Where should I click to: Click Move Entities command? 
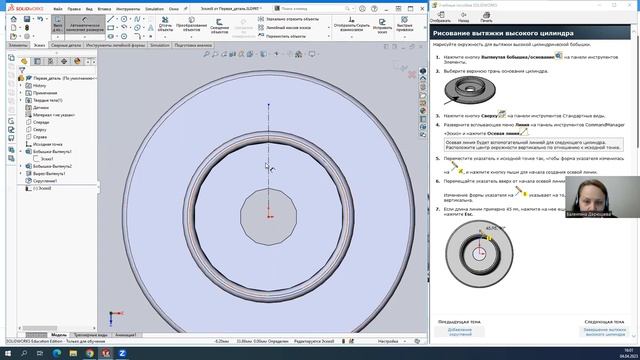[282, 36]
